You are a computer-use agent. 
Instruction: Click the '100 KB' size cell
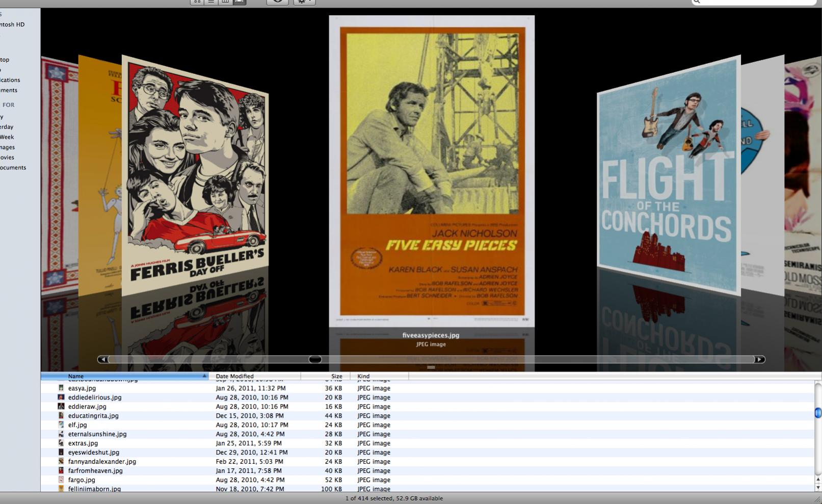coord(331,489)
